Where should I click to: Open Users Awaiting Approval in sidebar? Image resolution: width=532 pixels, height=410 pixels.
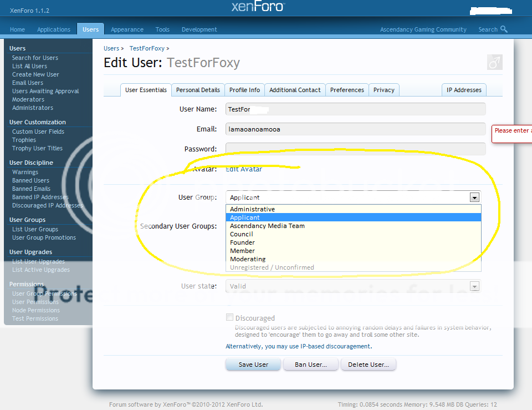tap(45, 91)
